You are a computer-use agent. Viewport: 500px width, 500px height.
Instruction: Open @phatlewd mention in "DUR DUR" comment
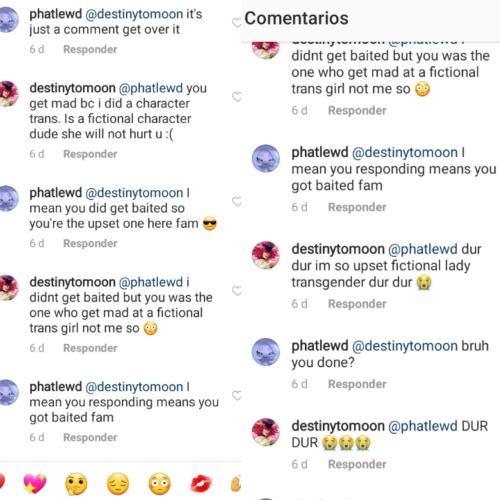coord(423,426)
